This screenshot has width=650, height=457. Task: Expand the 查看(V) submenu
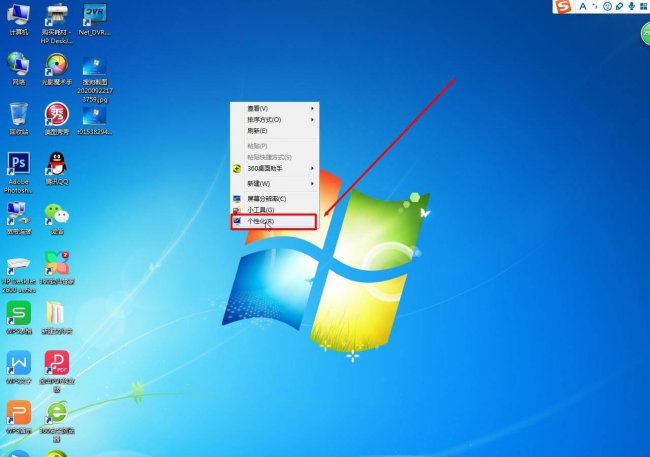(274, 108)
